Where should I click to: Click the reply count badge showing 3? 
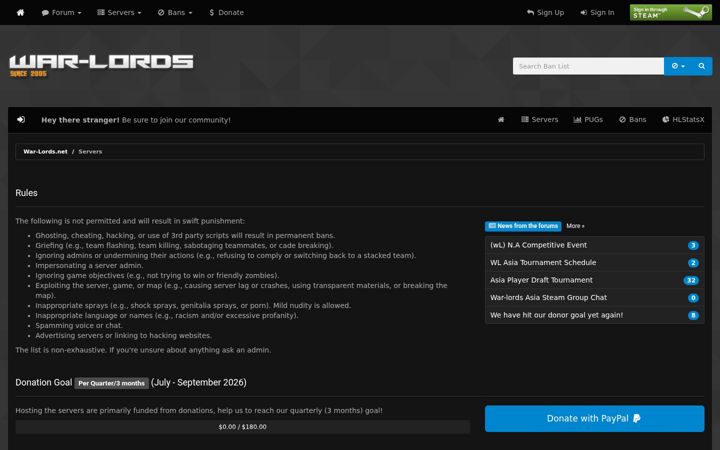tap(693, 245)
